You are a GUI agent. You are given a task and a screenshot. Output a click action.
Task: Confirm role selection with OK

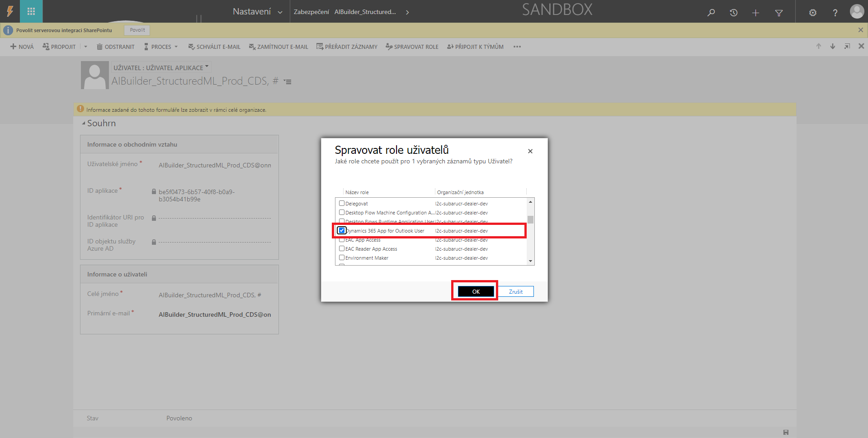click(476, 291)
